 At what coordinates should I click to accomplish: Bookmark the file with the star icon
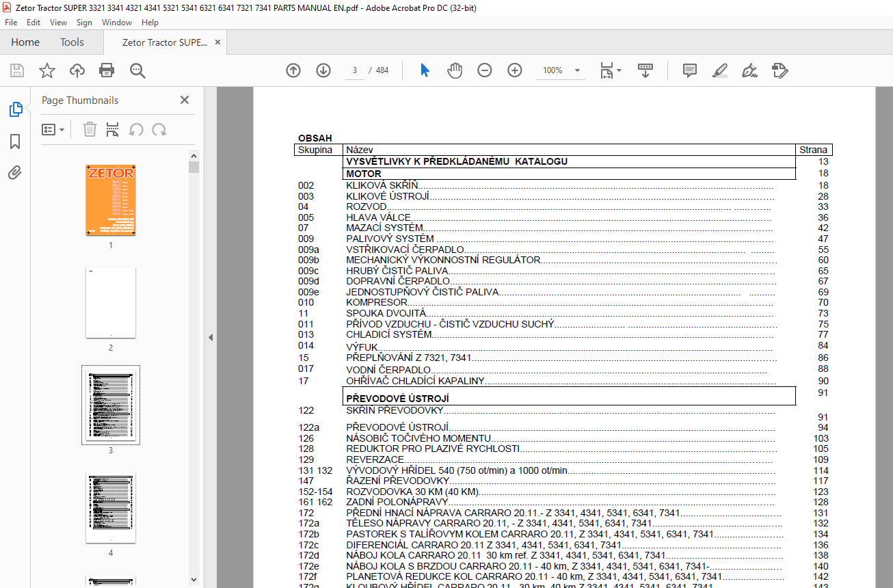click(46, 70)
